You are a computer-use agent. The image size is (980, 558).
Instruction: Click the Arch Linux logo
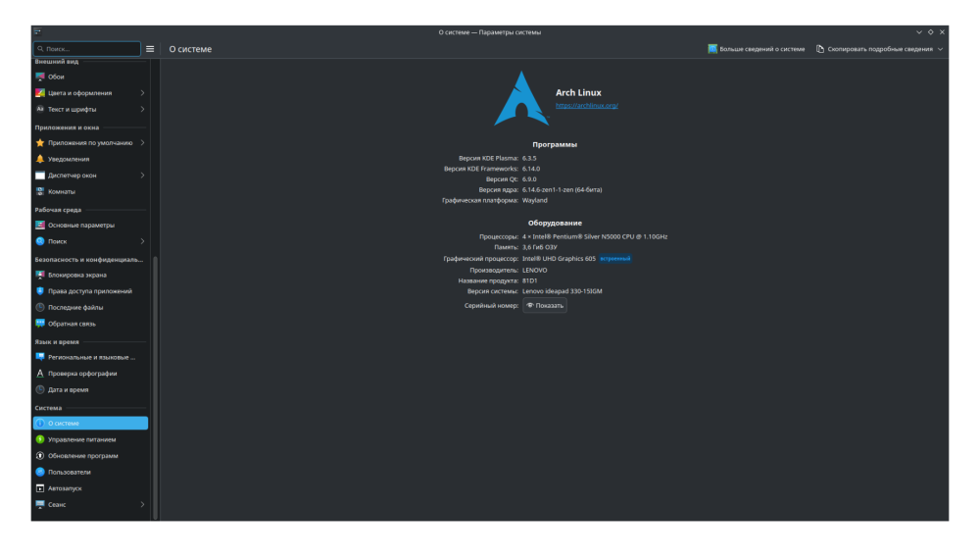(521, 98)
